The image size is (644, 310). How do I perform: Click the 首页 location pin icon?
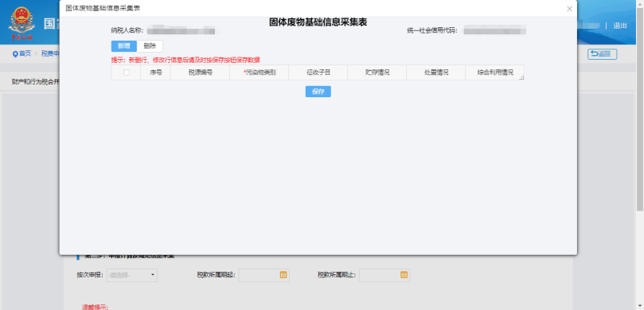pos(15,54)
